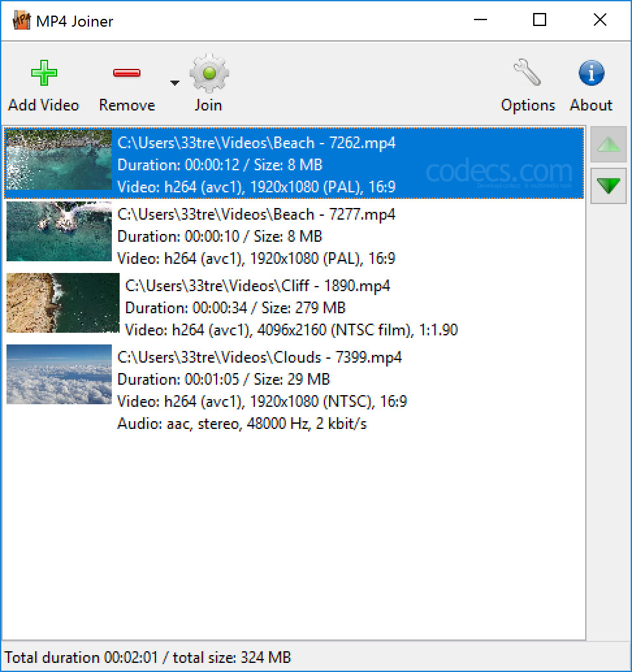Image resolution: width=632 pixels, height=672 pixels.
Task: Minimize the MP4 Joiner window
Action: [481, 19]
